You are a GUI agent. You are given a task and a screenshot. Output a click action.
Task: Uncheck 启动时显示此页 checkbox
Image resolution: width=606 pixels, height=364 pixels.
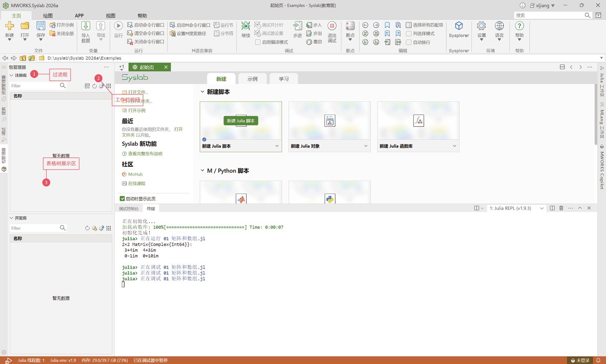[122, 199]
